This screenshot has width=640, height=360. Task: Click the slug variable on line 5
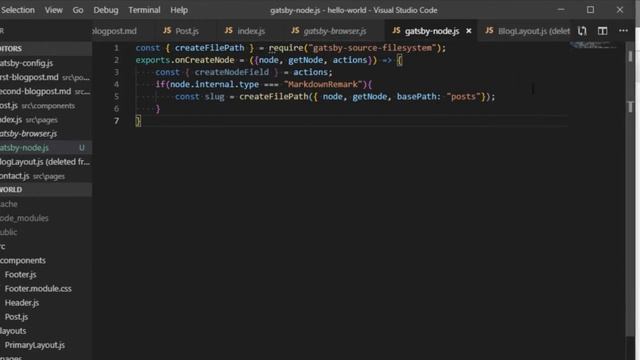214,97
